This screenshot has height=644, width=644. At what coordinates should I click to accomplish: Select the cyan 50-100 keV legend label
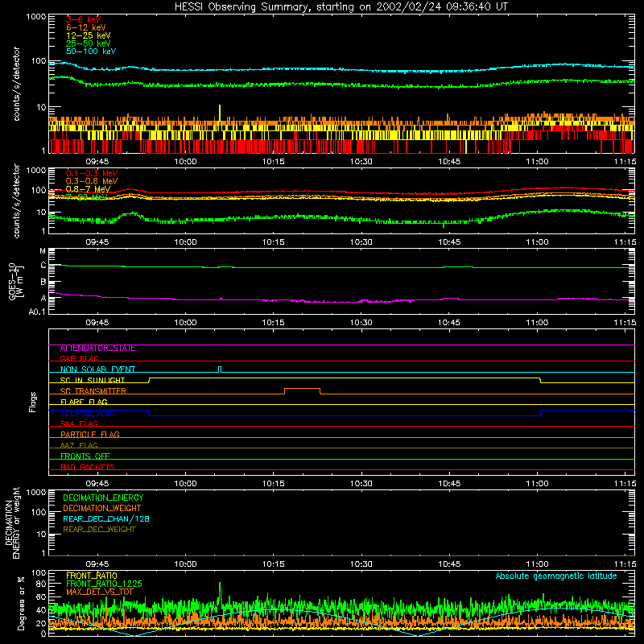tap(91, 52)
